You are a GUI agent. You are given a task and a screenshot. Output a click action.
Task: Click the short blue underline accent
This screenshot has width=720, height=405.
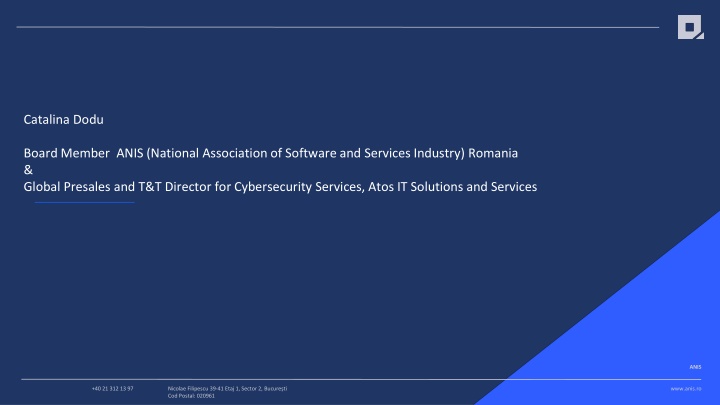pyautogui.click(x=84, y=202)
